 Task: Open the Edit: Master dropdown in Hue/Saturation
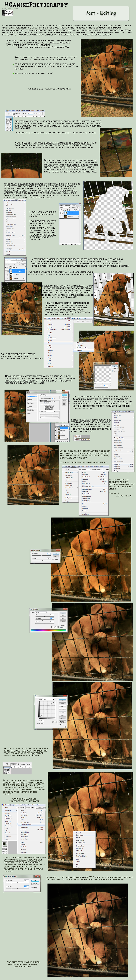[41, 613]
